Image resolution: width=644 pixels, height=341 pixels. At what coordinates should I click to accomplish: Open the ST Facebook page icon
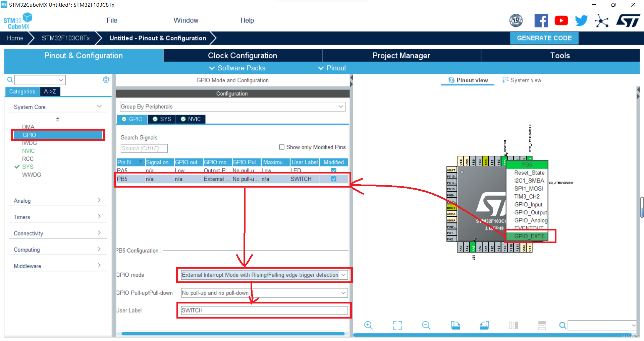[x=541, y=21]
